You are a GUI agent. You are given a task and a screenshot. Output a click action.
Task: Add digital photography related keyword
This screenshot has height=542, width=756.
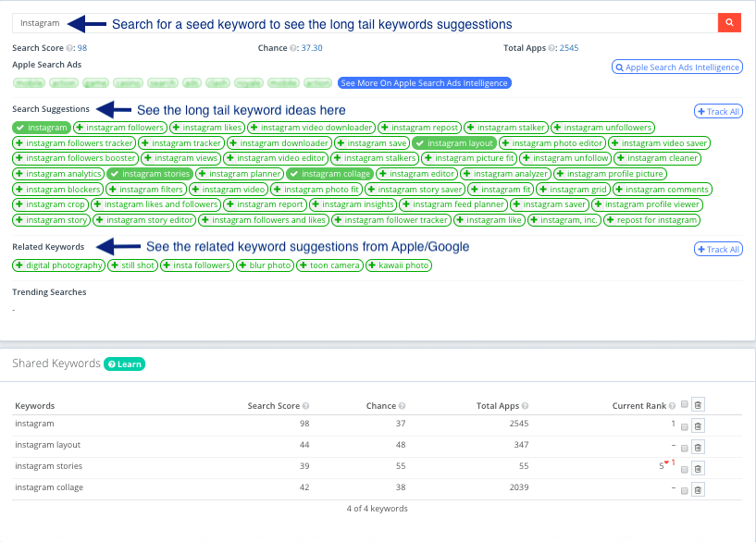(59, 265)
